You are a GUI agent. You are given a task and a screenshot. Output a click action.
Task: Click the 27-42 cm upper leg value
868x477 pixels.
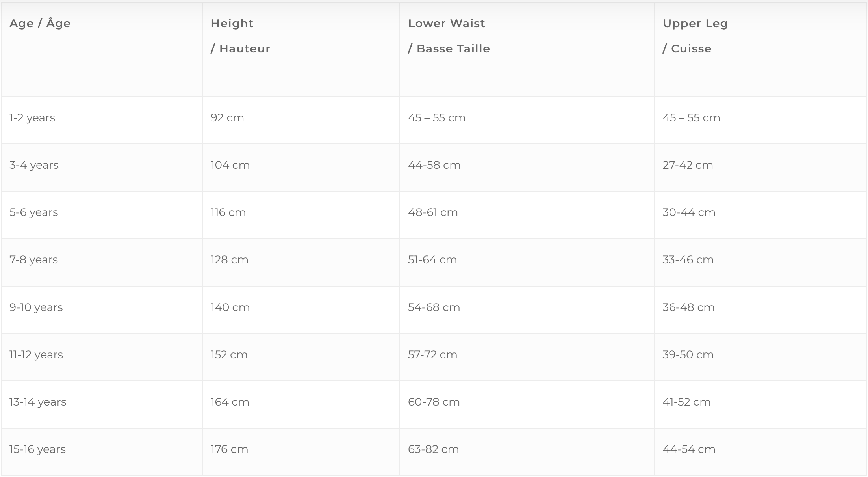point(688,165)
